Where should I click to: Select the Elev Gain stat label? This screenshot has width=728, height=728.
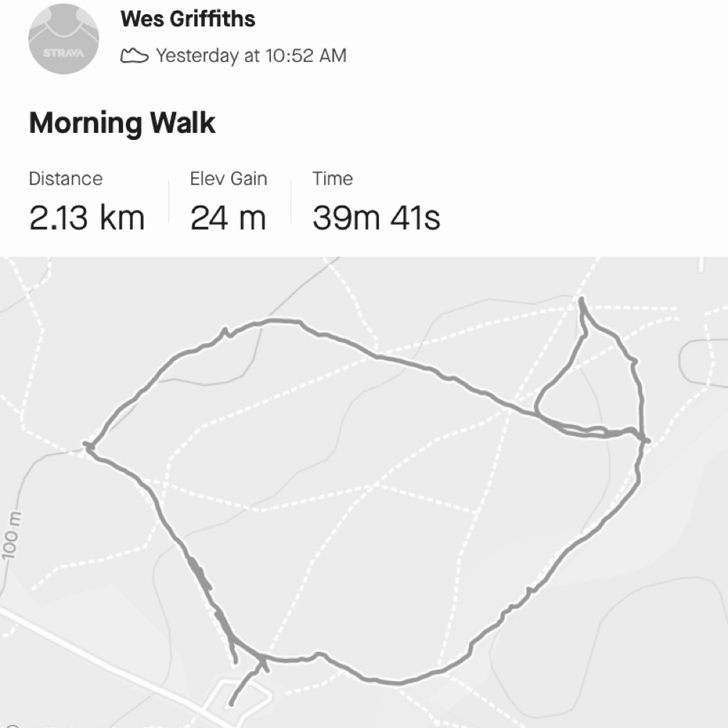(x=228, y=178)
